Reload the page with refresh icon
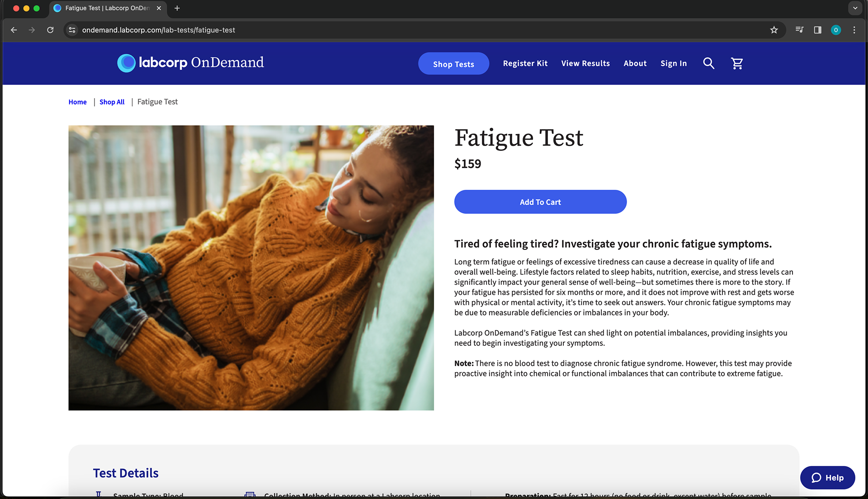 (50, 30)
